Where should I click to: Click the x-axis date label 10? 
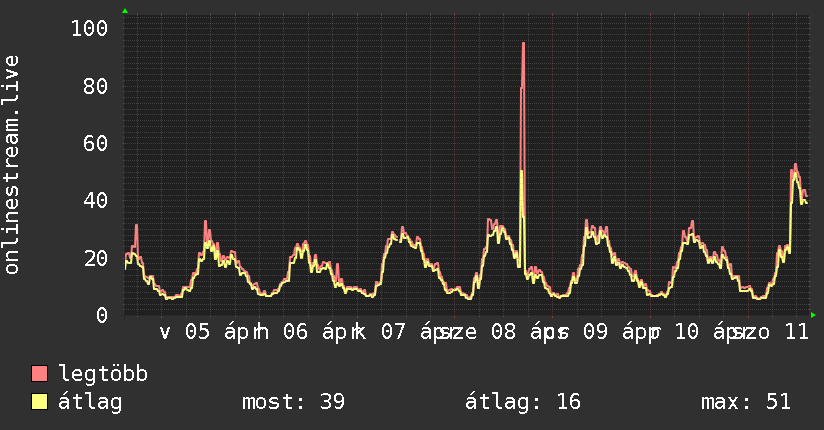(x=686, y=332)
